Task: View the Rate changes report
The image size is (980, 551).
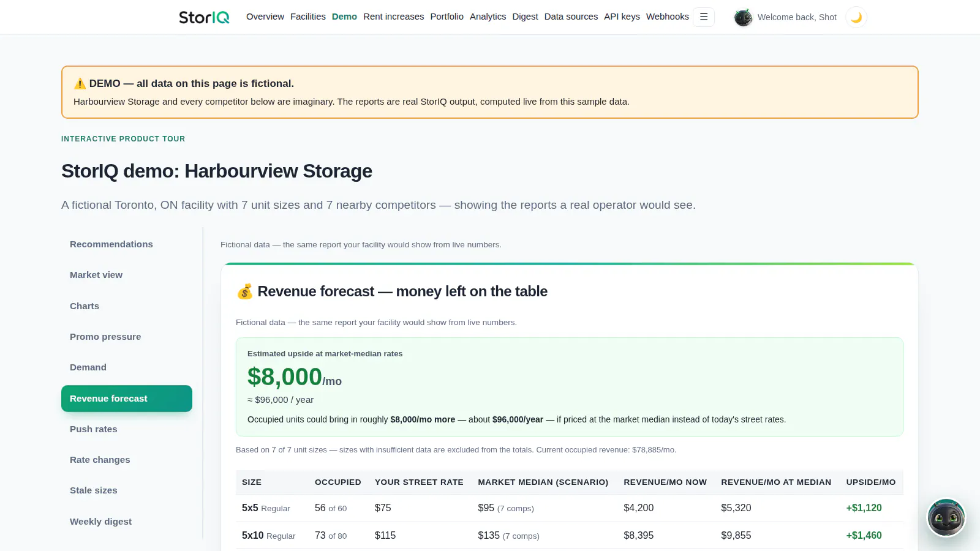Action: tap(127, 460)
